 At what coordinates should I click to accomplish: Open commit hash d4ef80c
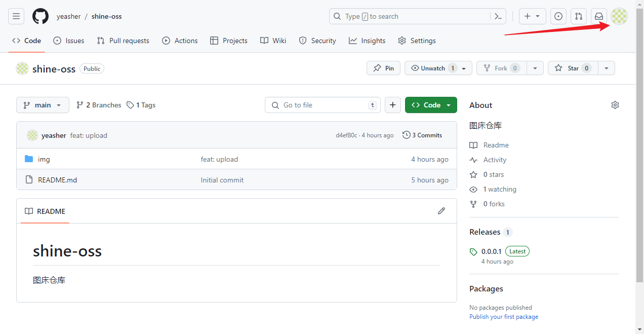point(346,135)
